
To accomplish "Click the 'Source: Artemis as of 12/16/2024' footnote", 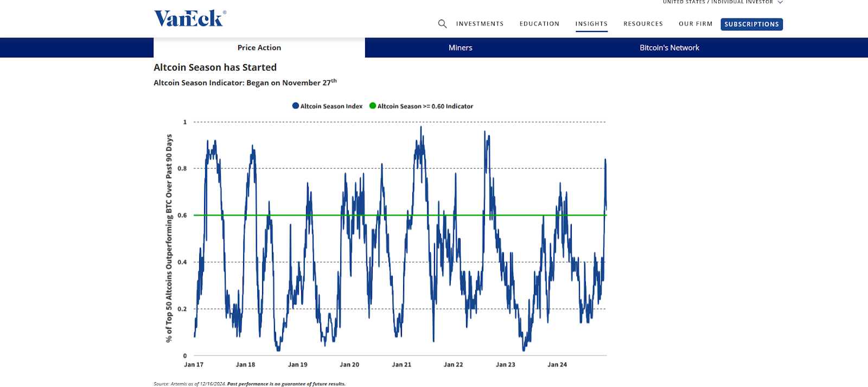I will click(190, 384).
